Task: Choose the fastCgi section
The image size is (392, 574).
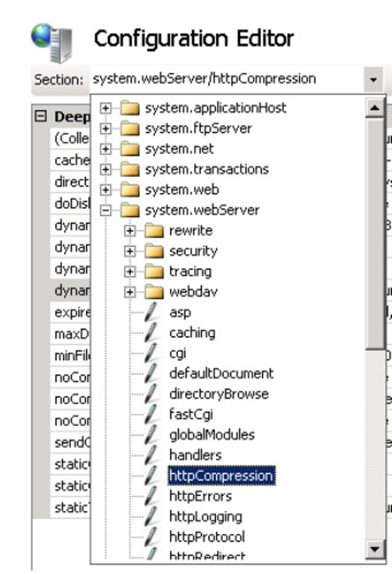Action: pos(191,414)
